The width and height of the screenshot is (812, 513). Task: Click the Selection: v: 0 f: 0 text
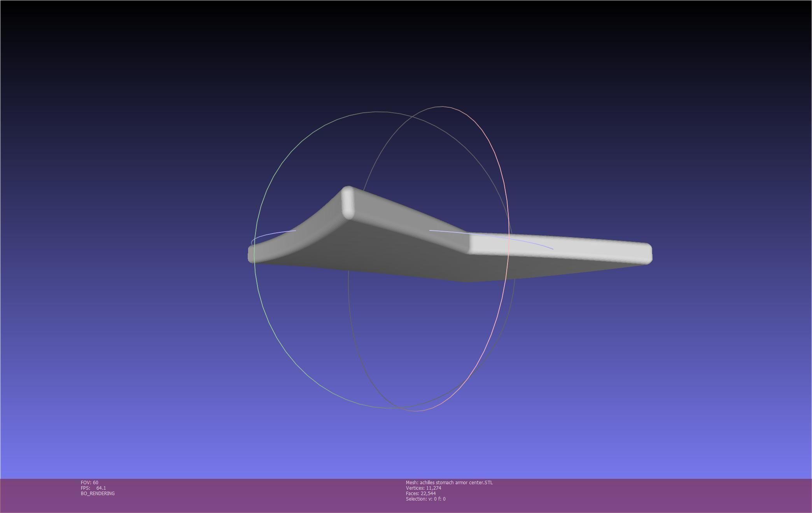pos(426,499)
